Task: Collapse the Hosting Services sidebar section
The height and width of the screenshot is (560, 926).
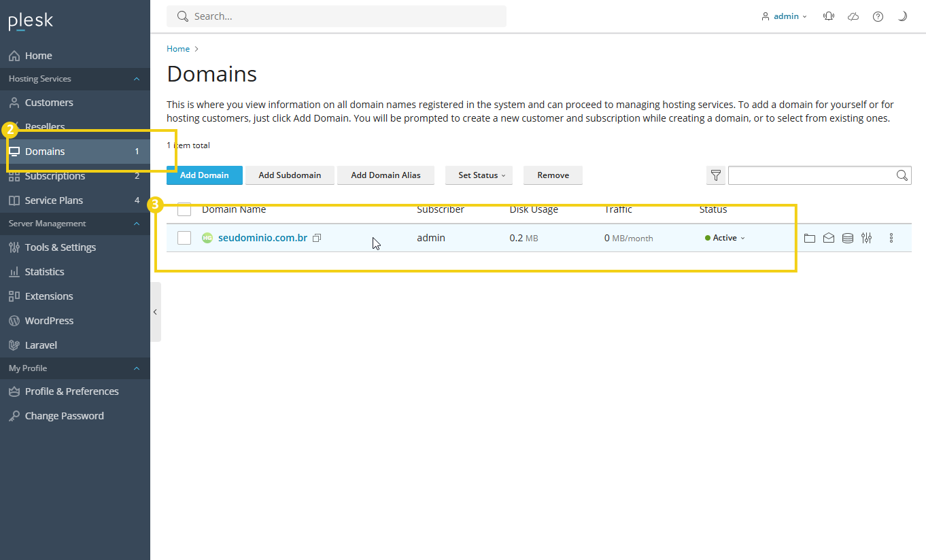Action: 137,79
